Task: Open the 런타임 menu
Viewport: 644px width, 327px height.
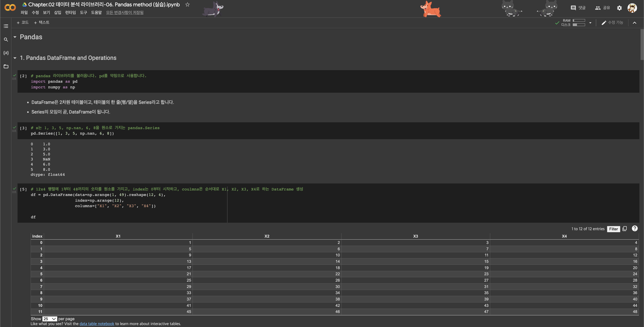Action: pyautogui.click(x=70, y=12)
